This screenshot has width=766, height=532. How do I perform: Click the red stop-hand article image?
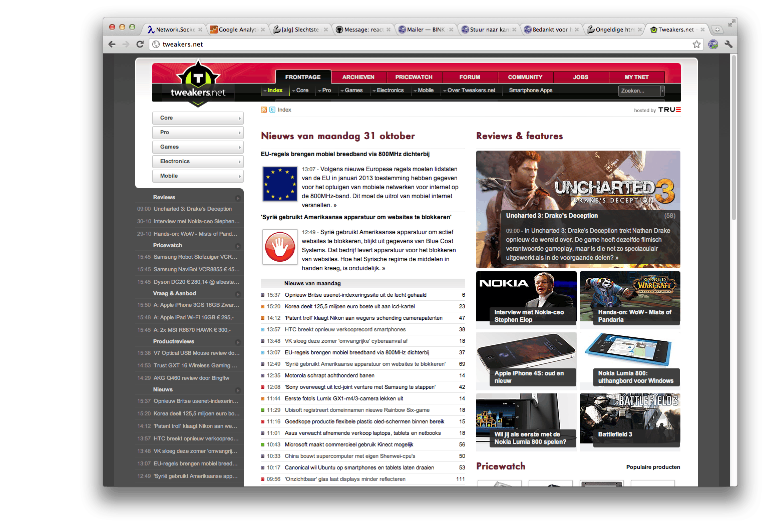tap(280, 247)
